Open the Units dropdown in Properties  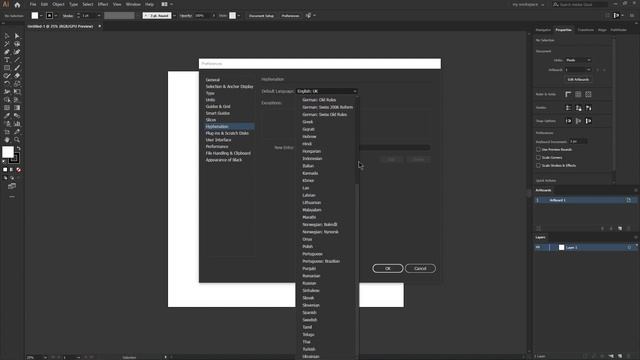tap(578, 60)
